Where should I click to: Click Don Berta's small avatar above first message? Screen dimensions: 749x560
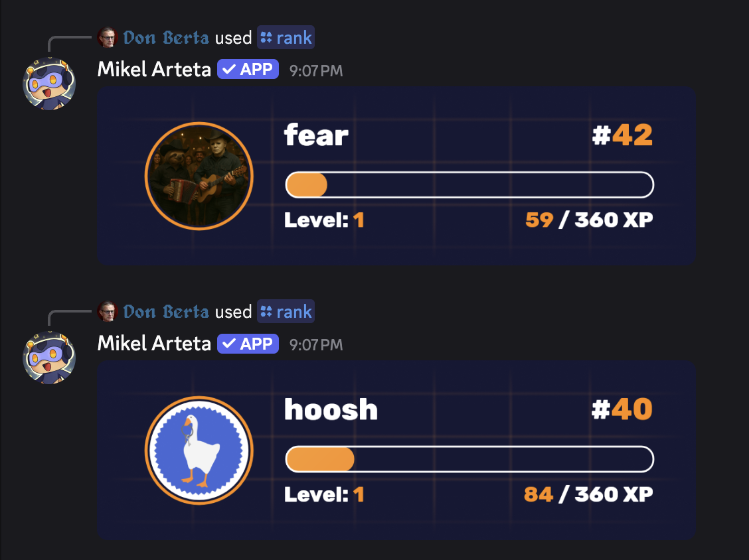107,37
